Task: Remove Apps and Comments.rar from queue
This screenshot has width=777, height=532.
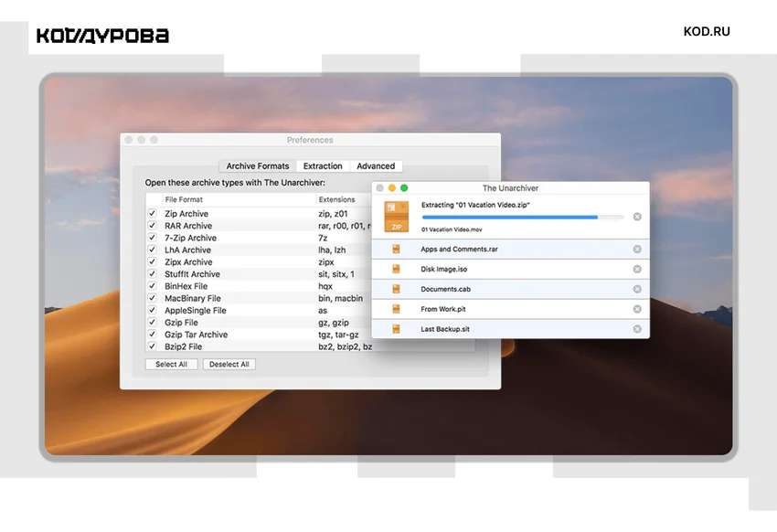Action: 637,250
